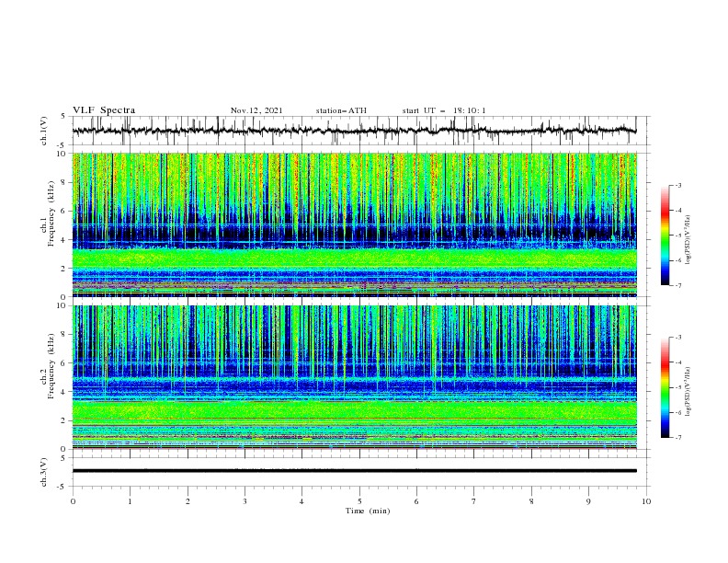Click time axis tick label "1"
This screenshot has width=728, height=563.
(x=130, y=501)
